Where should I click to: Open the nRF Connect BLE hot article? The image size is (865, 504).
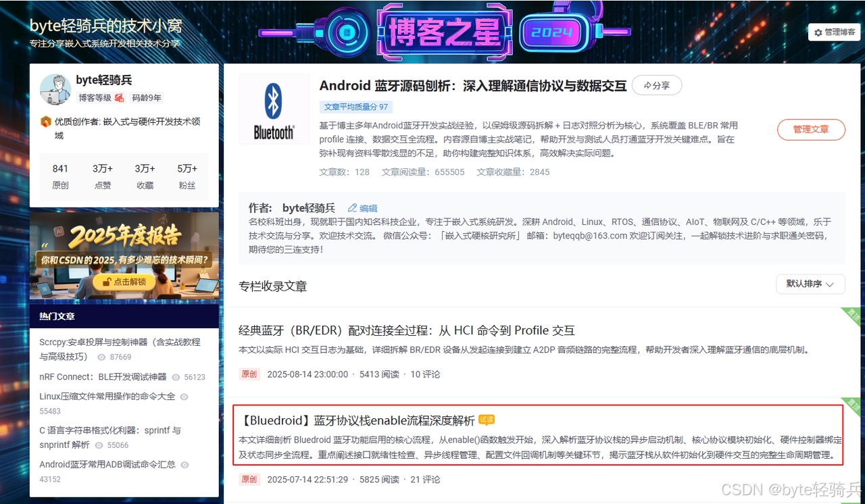[103, 377]
